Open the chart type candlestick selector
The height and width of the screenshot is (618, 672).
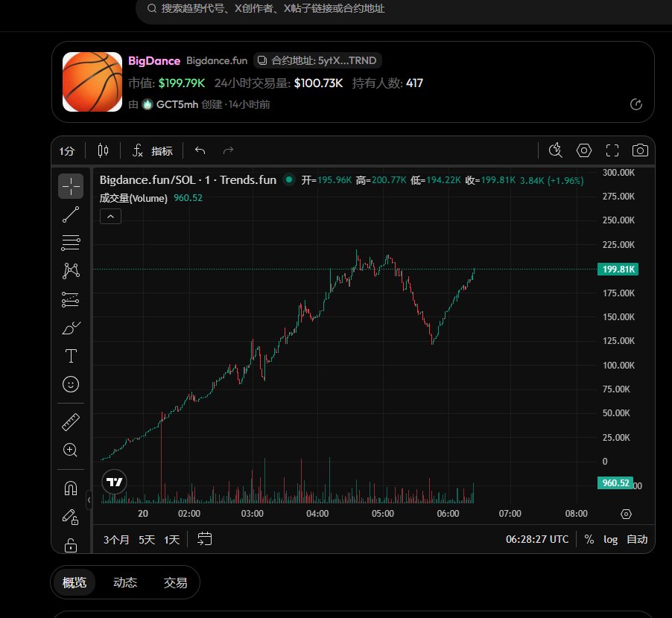coord(103,150)
